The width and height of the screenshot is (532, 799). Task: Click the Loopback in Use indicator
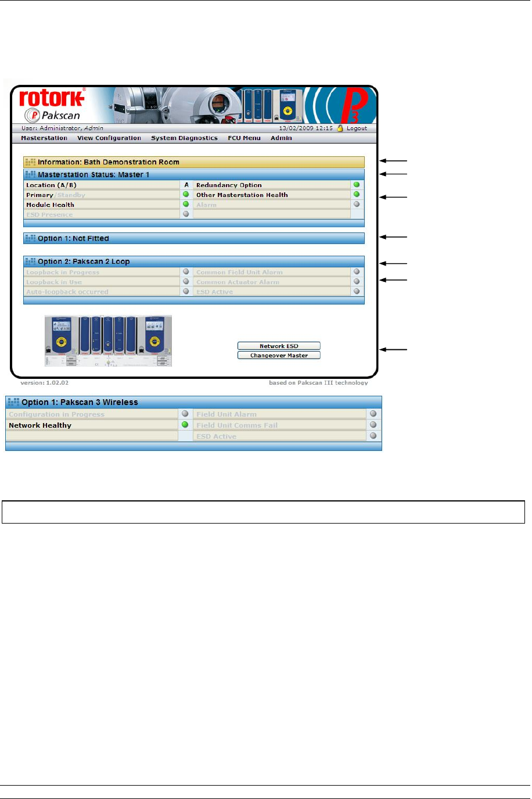pyautogui.click(x=186, y=282)
